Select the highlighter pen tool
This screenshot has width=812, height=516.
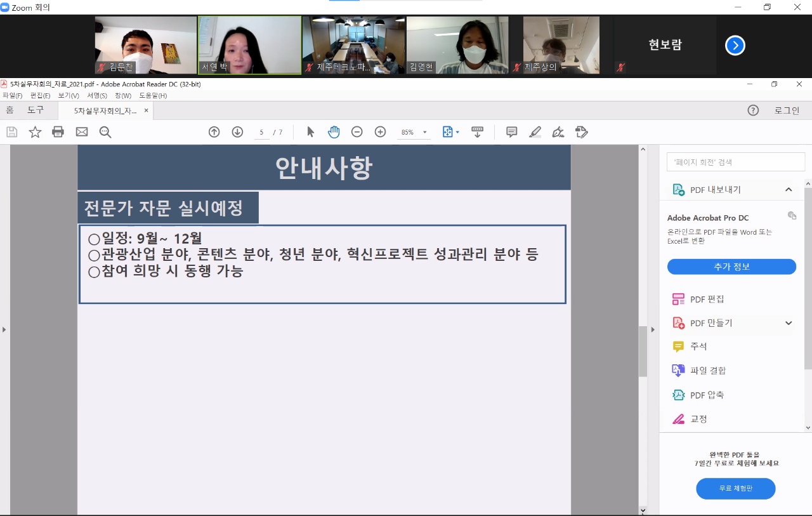pos(535,132)
